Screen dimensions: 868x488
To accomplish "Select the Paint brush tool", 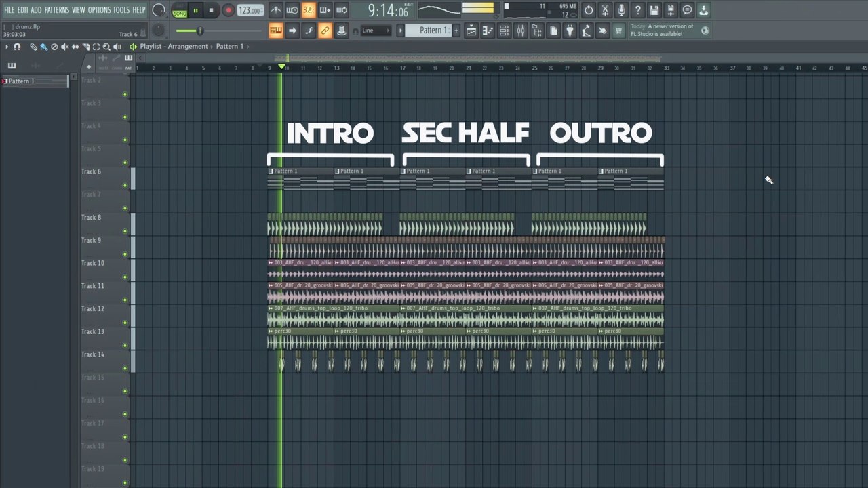I will coord(43,47).
